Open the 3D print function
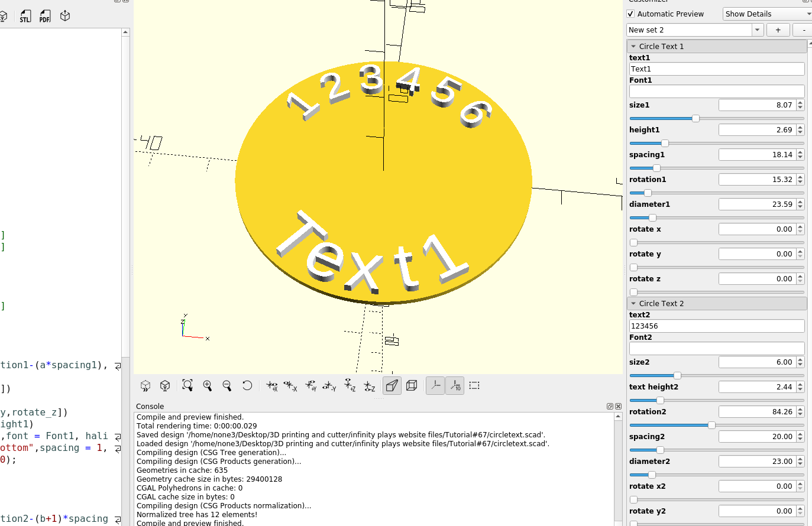The height and width of the screenshot is (526, 812). pyautogui.click(x=65, y=16)
